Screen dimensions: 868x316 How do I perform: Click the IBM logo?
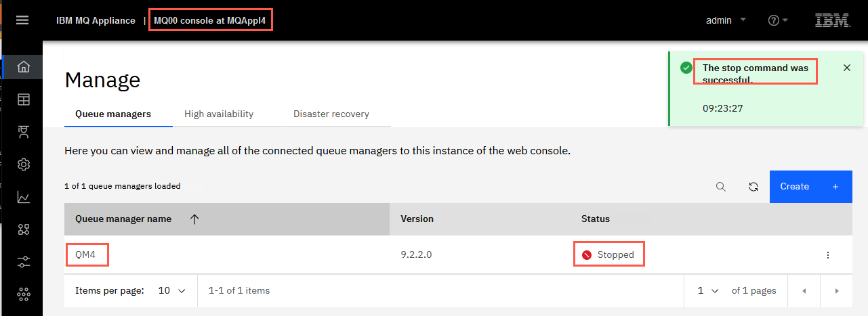pyautogui.click(x=832, y=20)
